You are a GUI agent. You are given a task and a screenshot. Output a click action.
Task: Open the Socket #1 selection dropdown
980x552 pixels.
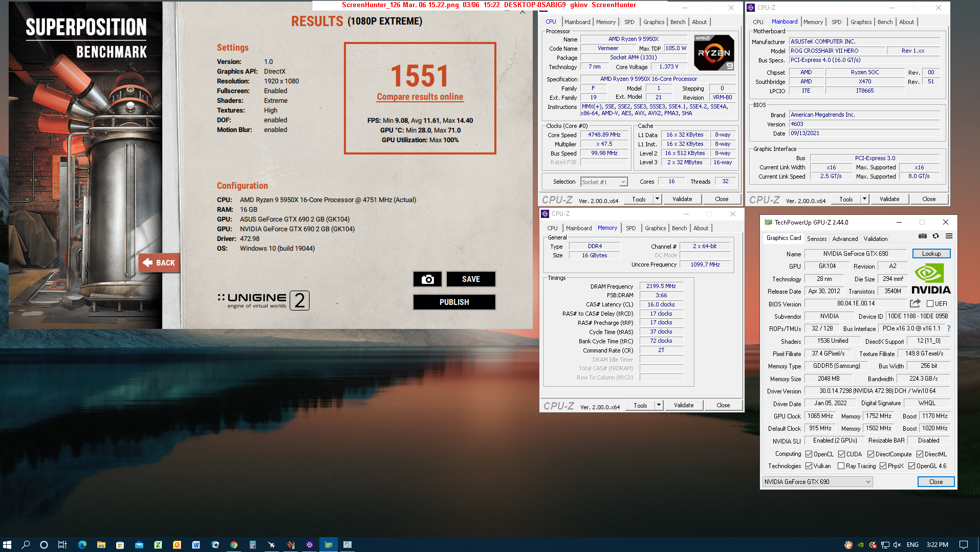pyautogui.click(x=604, y=182)
